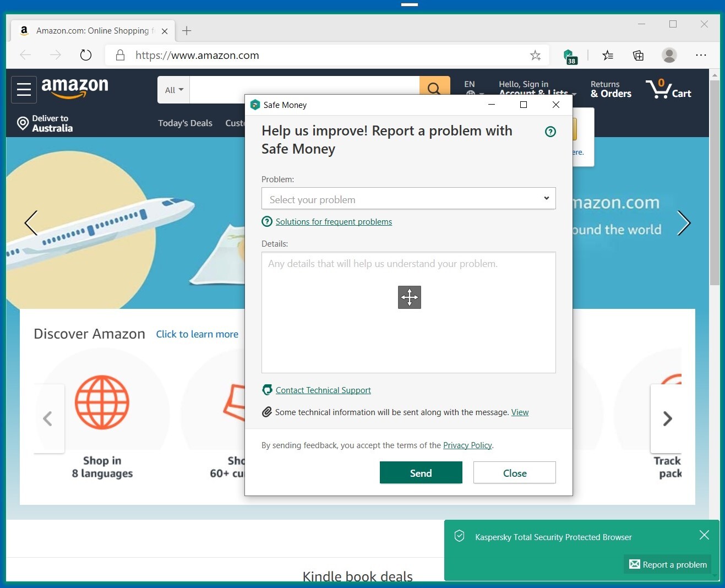Viewport: 725px width, 588px height.
Task: Move the Discover Amazon carousel right
Action: pos(667,418)
